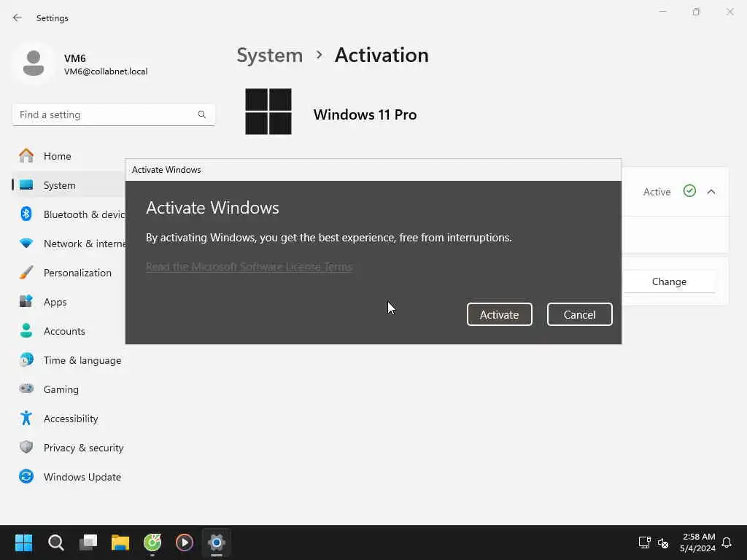Image resolution: width=747 pixels, height=560 pixels.
Task: Click the green Active check icon
Action: [689, 191]
